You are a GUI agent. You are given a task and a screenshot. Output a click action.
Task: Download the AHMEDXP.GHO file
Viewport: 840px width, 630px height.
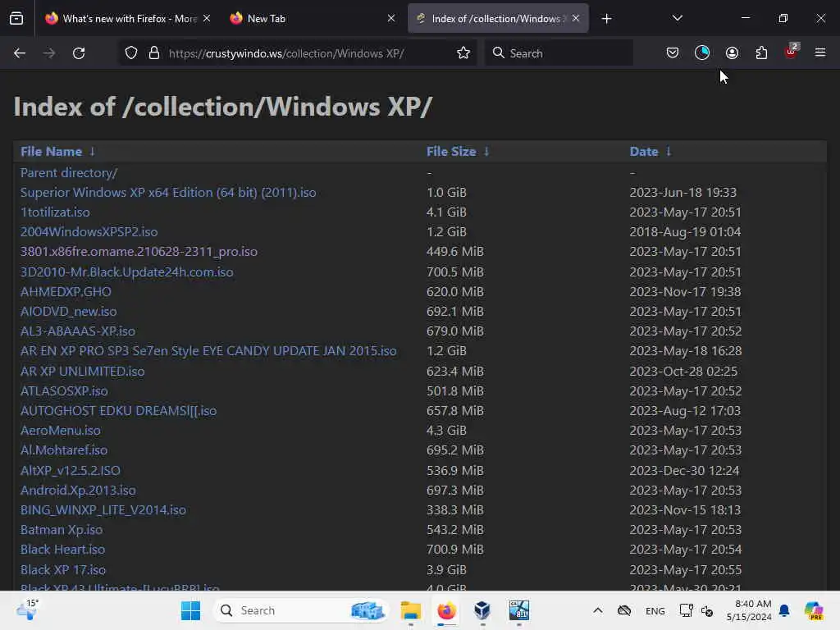coord(66,292)
